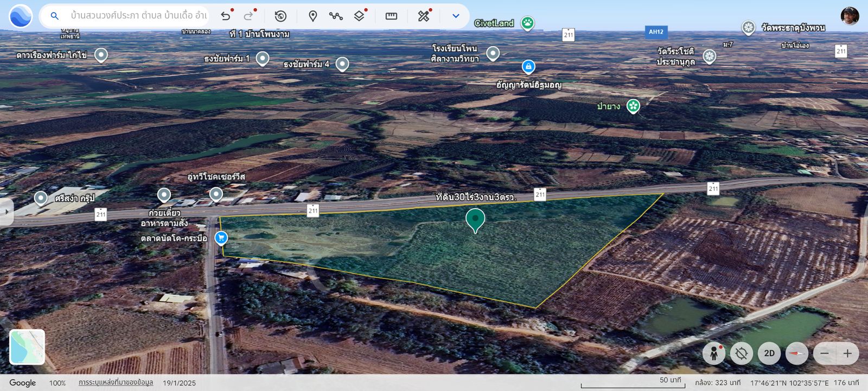Click the data attribution link
The width and height of the screenshot is (868, 391).
pos(116,383)
